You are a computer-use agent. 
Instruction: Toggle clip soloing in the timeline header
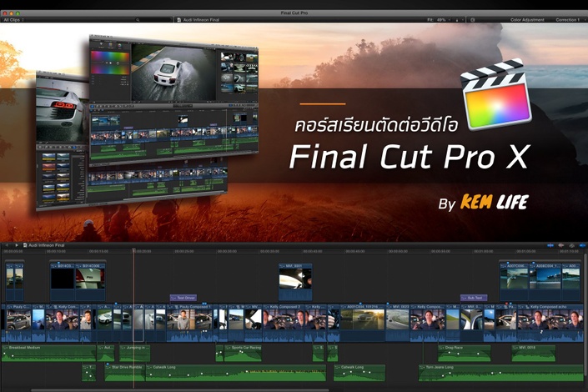point(572,245)
